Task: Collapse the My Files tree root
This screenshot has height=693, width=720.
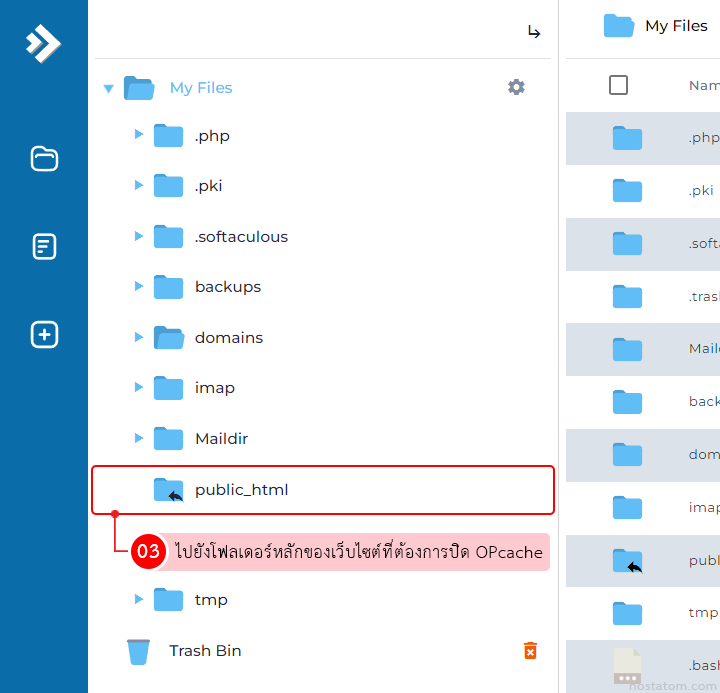Action: point(108,88)
